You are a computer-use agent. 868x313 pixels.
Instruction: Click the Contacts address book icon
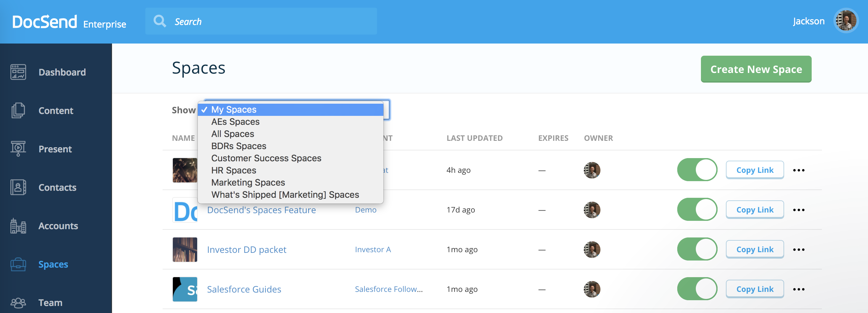(x=18, y=187)
